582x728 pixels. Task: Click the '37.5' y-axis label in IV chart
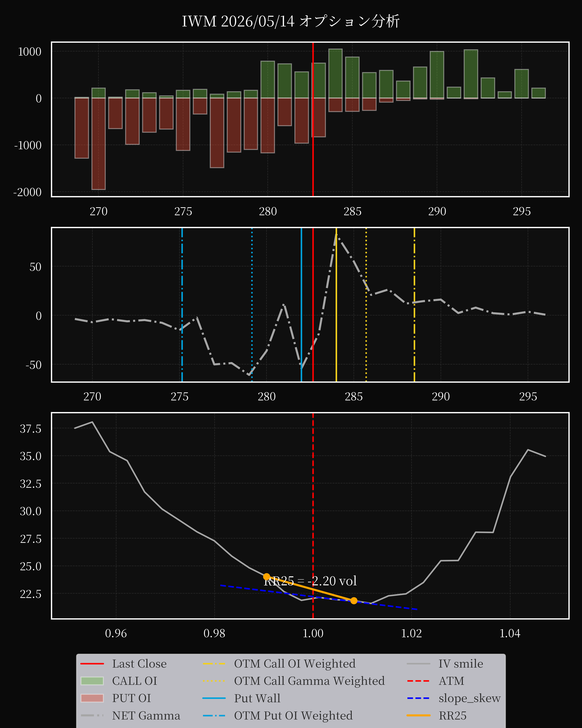pyautogui.click(x=31, y=429)
